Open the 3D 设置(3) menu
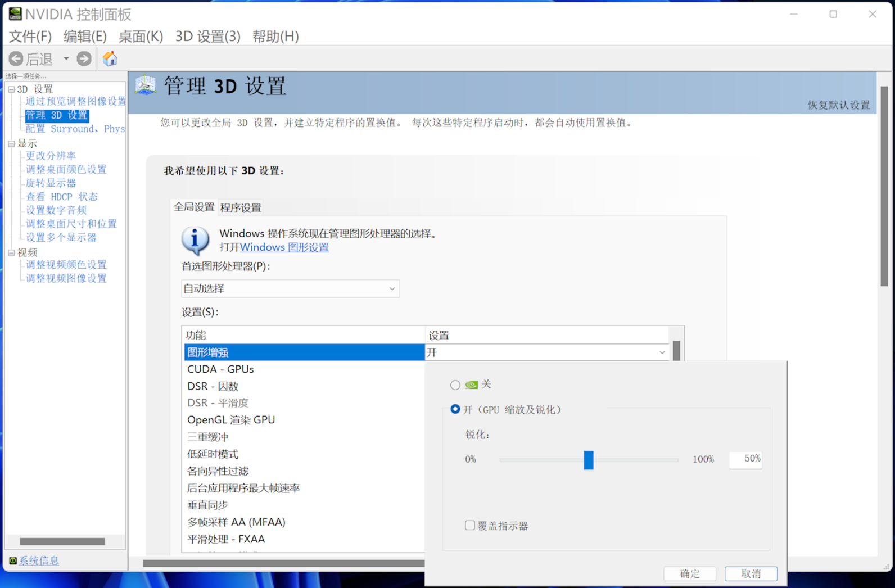Screen dimensions: 895x588 click(x=207, y=37)
